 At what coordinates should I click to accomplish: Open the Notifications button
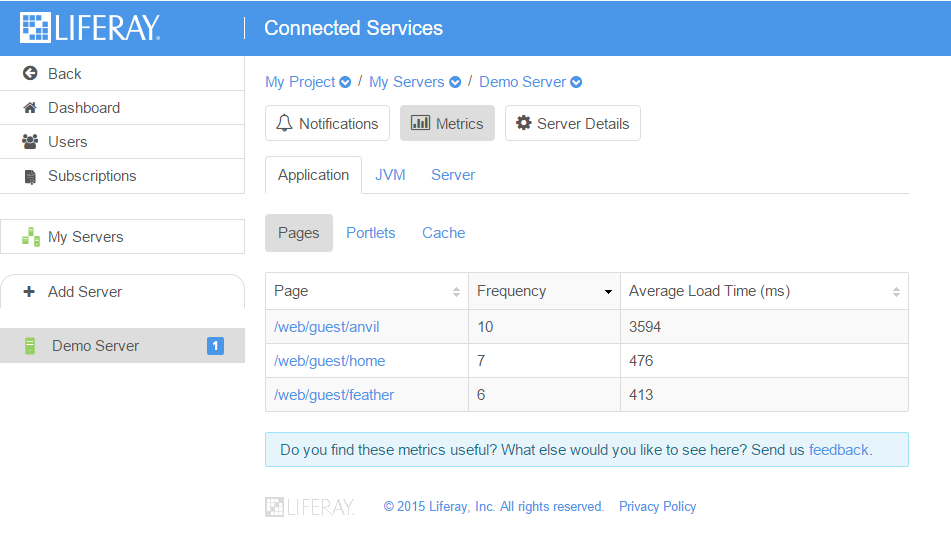(328, 123)
